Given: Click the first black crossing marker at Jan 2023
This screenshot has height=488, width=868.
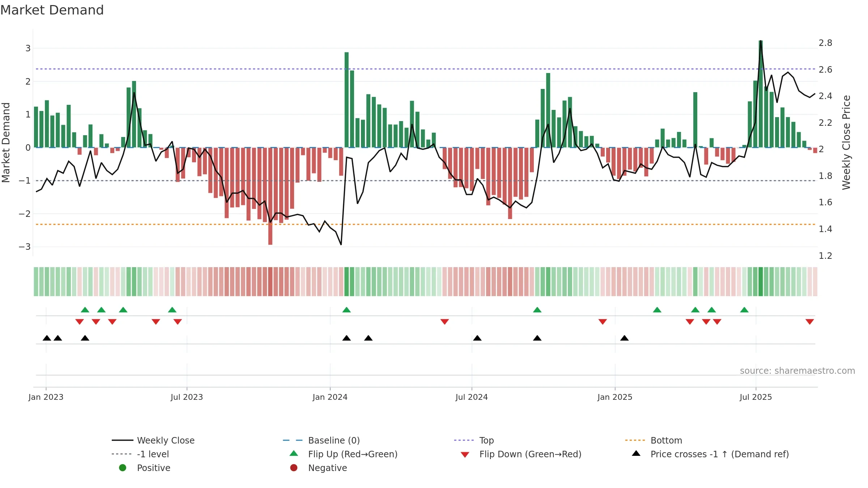Looking at the screenshot, I should tap(47, 338).
